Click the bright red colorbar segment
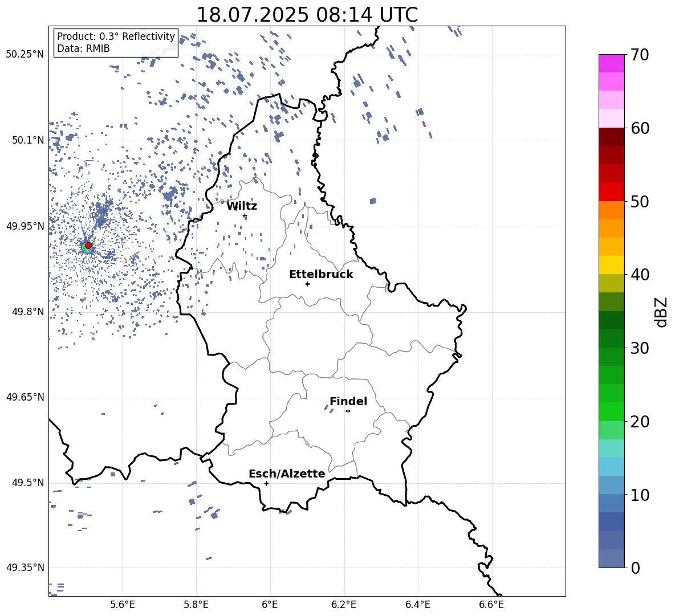 point(611,192)
